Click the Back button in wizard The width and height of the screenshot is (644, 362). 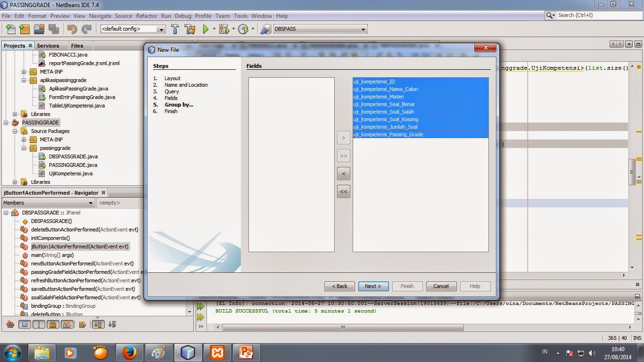pyautogui.click(x=339, y=286)
